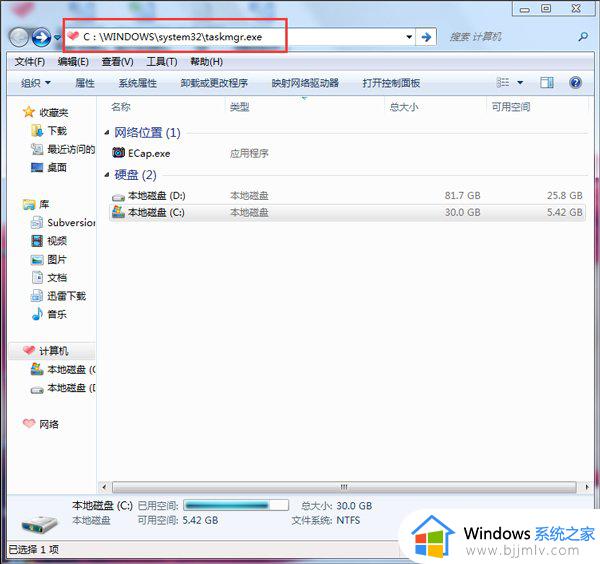Select the 本地磁盘 (D:) drive icon
This screenshot has height=564, width=600.
tap(118, 197)
